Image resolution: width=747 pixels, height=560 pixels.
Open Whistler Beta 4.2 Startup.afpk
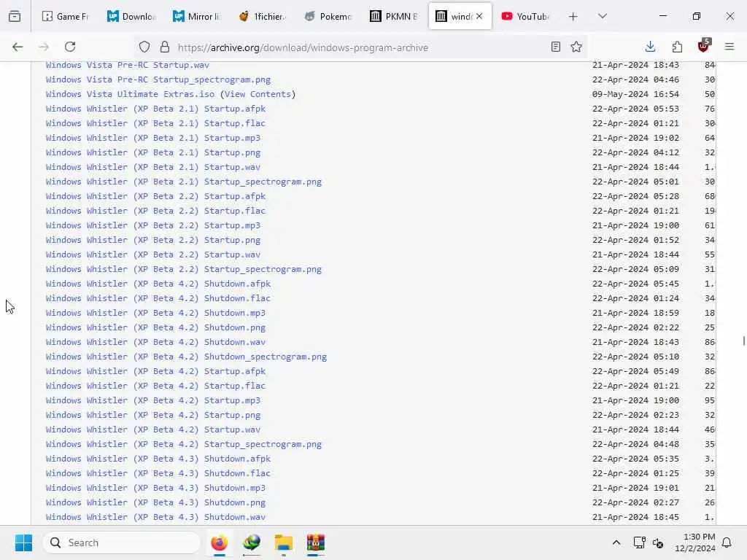(155, 371)
